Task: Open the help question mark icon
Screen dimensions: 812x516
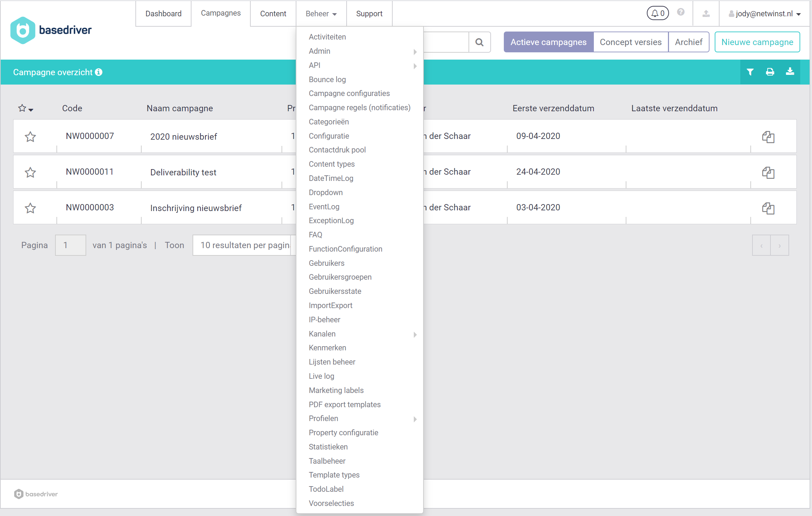Action: click(681, 12)
